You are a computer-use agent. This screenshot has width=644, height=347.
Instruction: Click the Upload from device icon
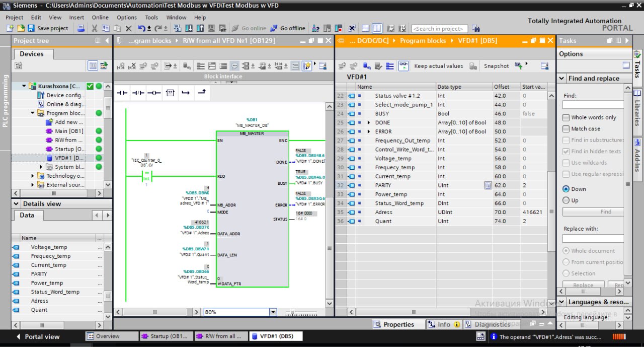pyautogui.click(x=200, y=28)
